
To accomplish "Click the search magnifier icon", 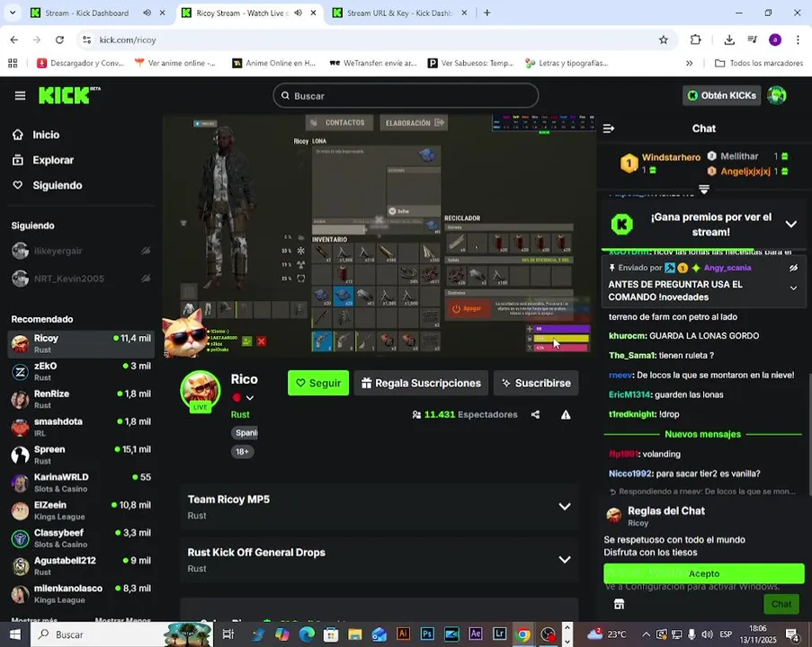I will [x=285, y=96].
